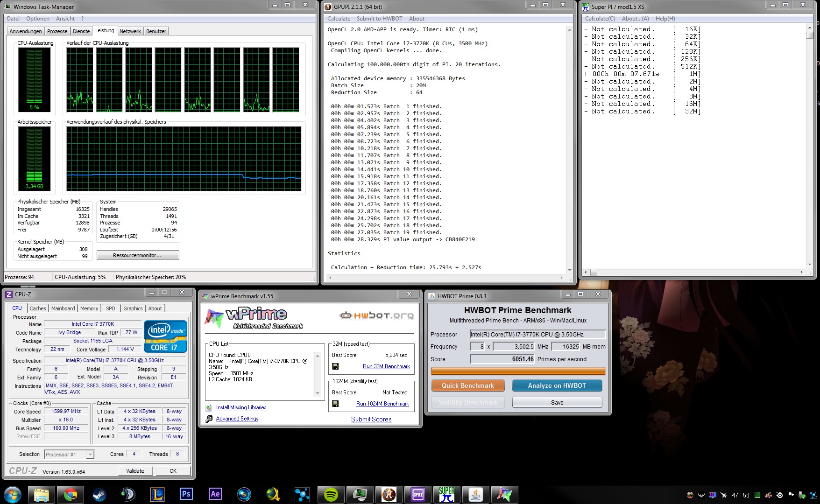Open Help(H) menu in Super PI
The height and width of the screenshot is (504, 820).
pyautogui.click(x=665, y=19)
